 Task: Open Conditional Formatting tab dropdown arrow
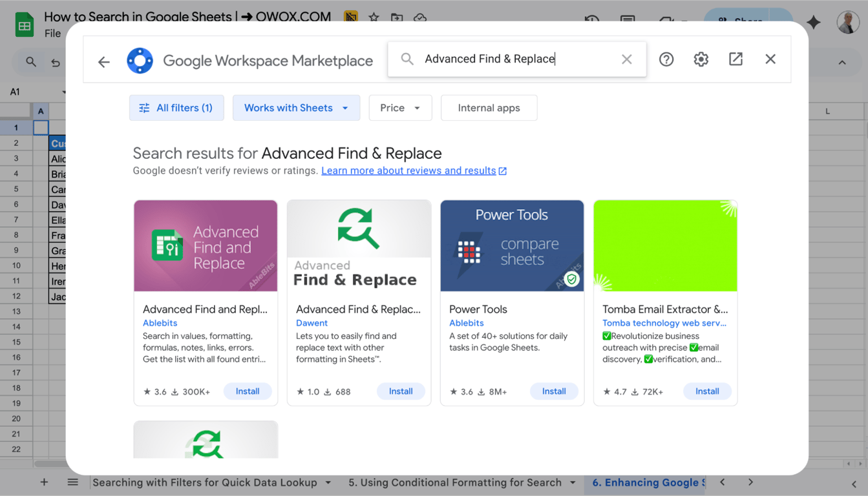573,482
